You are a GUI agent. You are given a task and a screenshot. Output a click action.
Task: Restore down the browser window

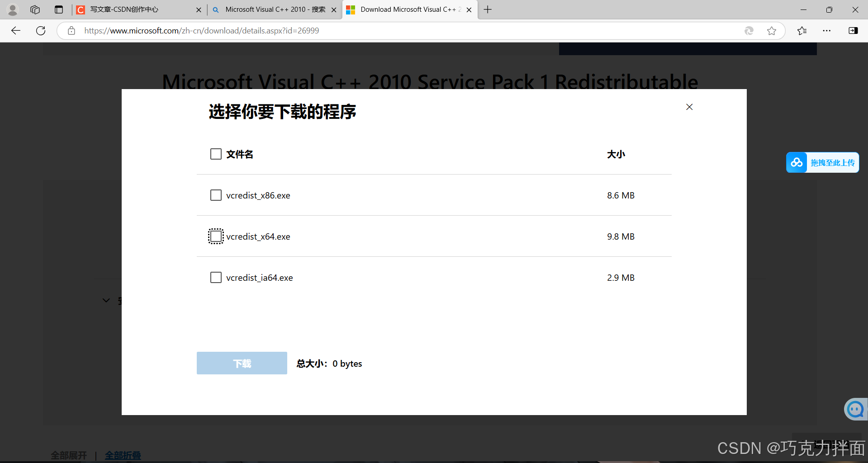coord(829,9)
